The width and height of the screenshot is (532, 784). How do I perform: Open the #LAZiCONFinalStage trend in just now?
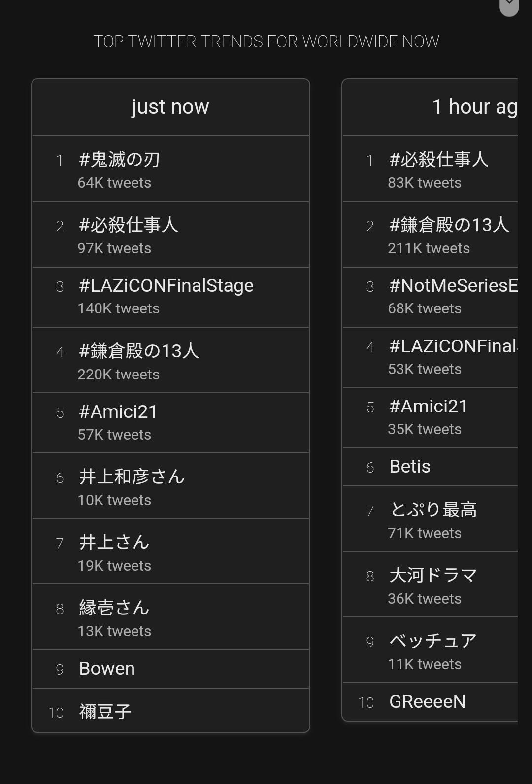click(x=166, y=286)
